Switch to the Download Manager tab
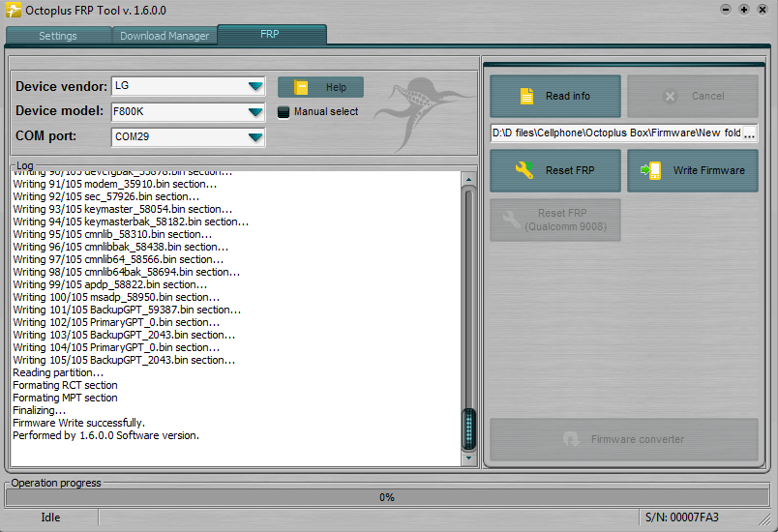This screenshot has width=778, height=532. point(165,36)
